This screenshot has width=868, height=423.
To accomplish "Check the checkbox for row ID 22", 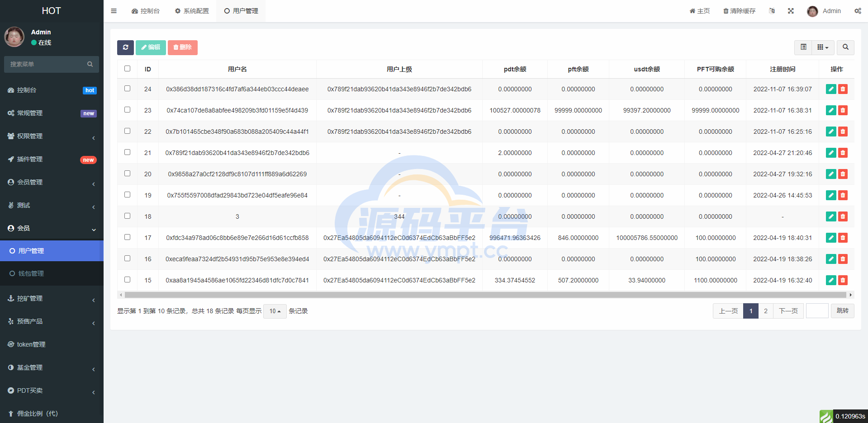I will (127, 131).
